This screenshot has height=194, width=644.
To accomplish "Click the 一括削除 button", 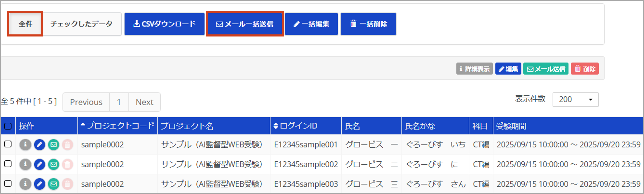I will 368,24.
